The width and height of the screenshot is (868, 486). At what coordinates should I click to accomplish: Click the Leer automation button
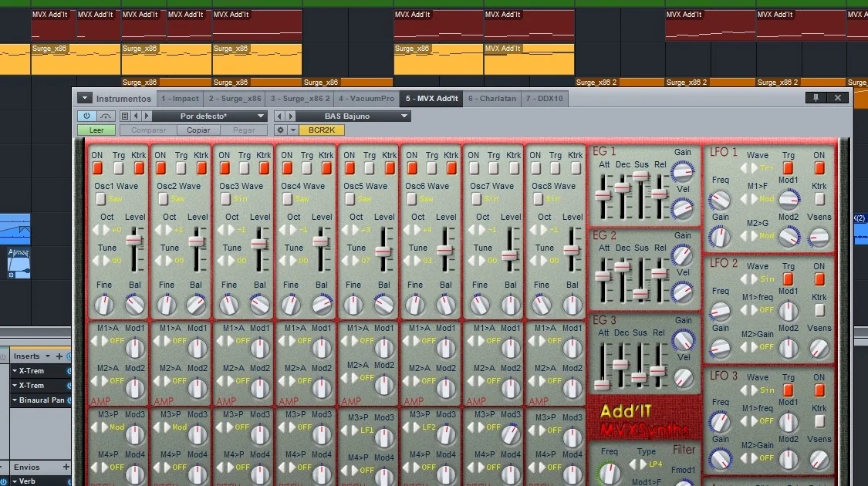click(96, 130)
